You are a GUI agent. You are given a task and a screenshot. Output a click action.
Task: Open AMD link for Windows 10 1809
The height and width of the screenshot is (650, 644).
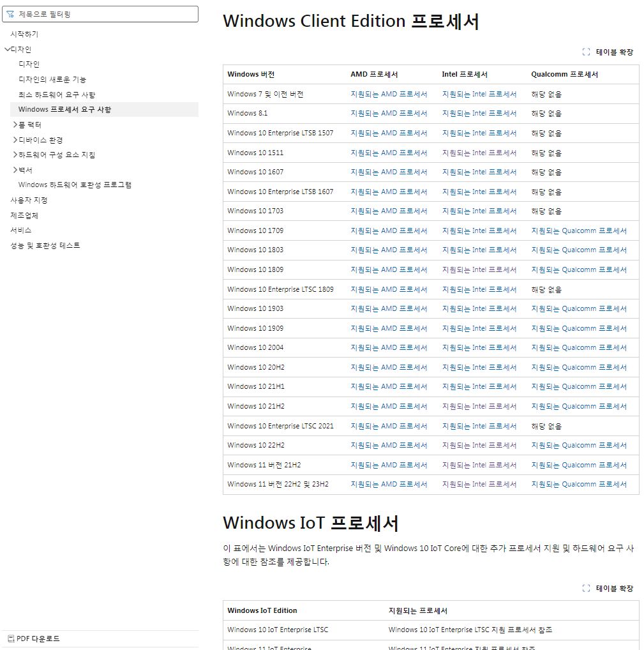pos(389,269)
